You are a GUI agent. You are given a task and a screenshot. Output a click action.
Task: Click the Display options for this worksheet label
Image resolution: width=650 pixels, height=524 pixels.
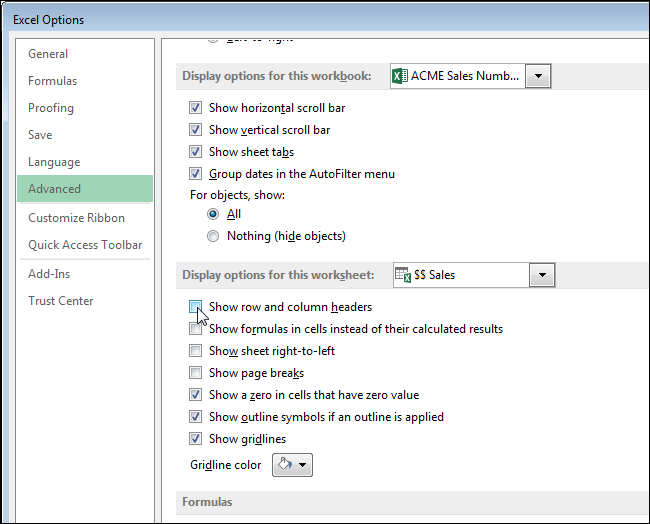point(278,275)
